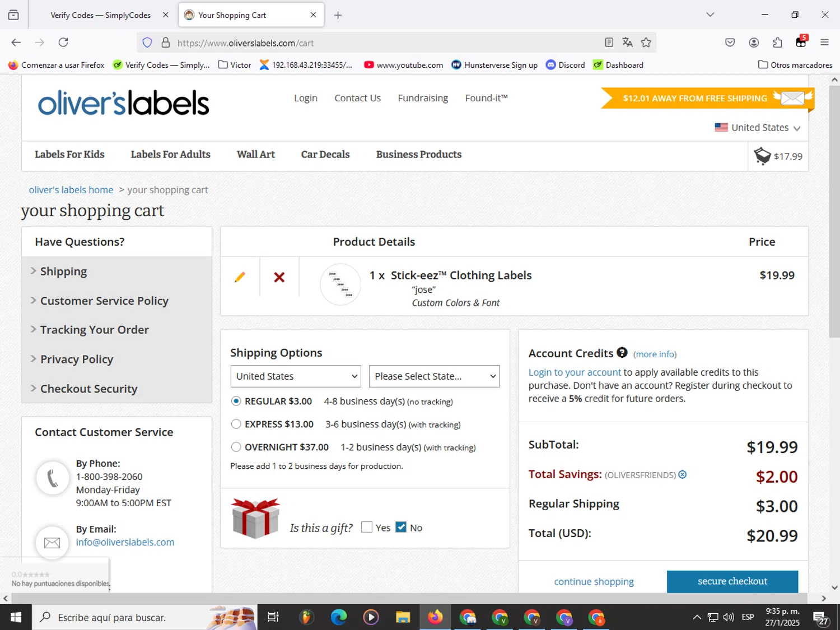Screen dimensions: 840x630
Task: Go back with the browser back arrow
Action: click(x=16, y=43)
